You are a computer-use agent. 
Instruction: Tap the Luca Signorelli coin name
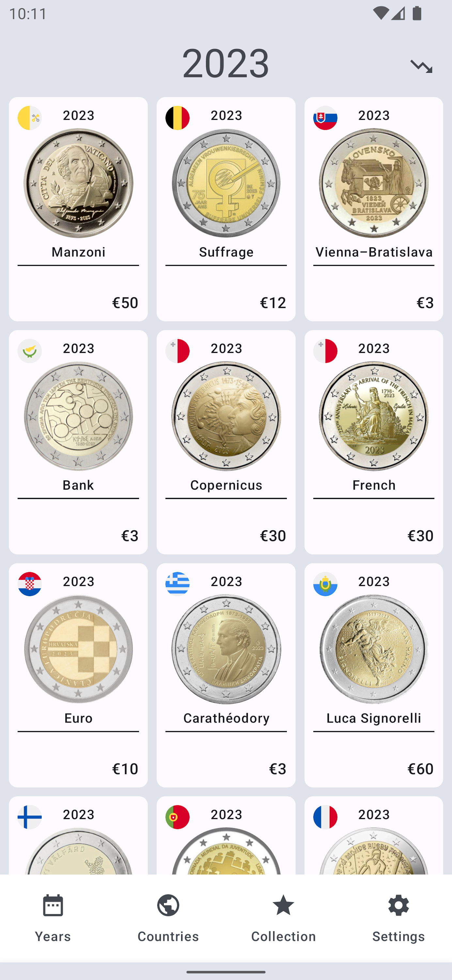coord(374,718)
